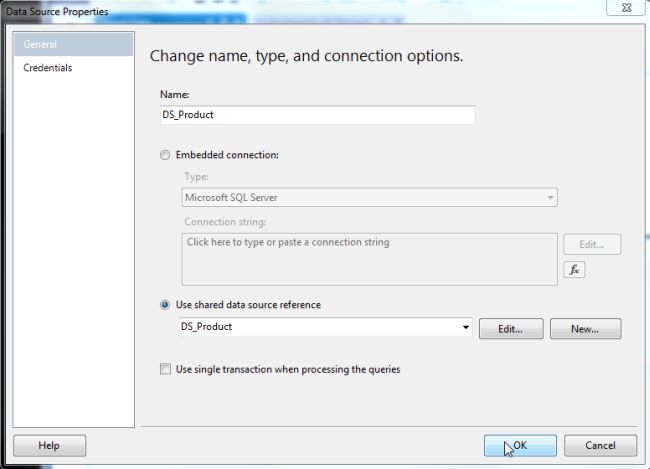Enable single transaction when processing queries
This screenshot has height=469, width=650.
165,369
